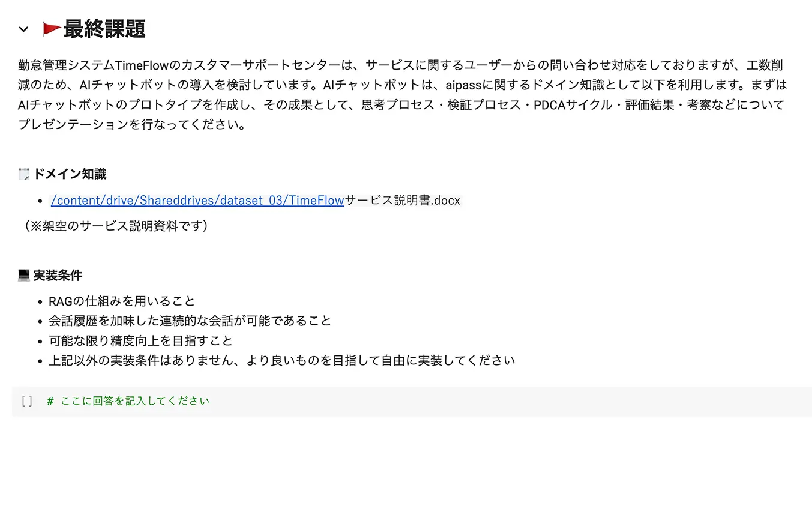Image resolution: width=812 pixels, height=508 pixels.
Task: Click the note （※架空のサービス説明資料です）
Action: click(x=116, y=226)
